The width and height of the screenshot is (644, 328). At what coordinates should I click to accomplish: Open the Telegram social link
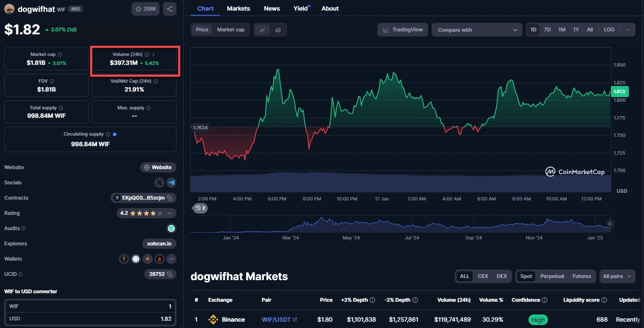(171, 183)
